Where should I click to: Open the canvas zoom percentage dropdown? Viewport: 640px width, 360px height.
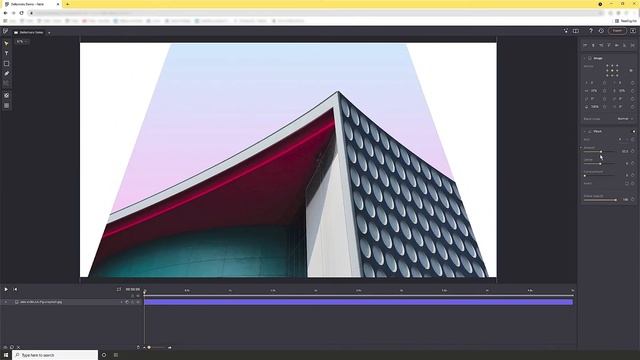[22, 42]
